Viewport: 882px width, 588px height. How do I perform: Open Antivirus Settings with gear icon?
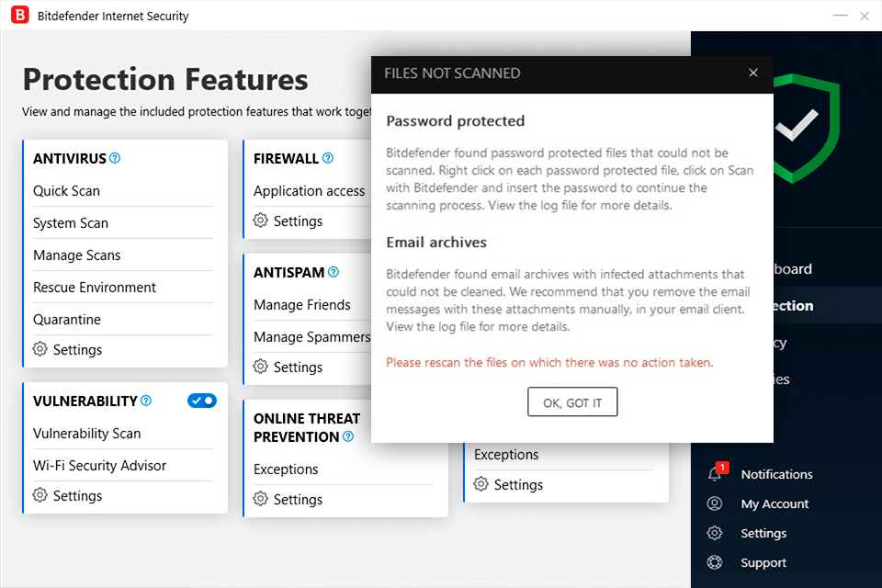click(40, 349)
